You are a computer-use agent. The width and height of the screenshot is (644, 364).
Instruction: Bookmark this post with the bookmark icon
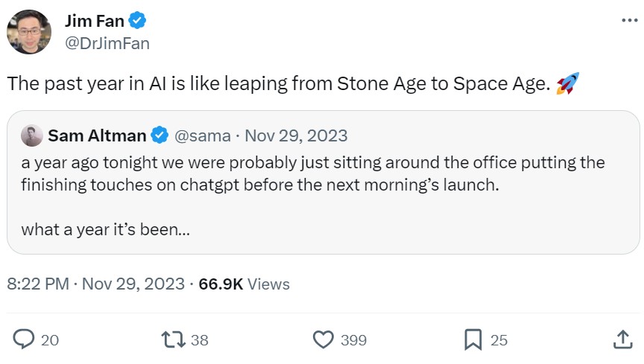click(x=473, y=340)
